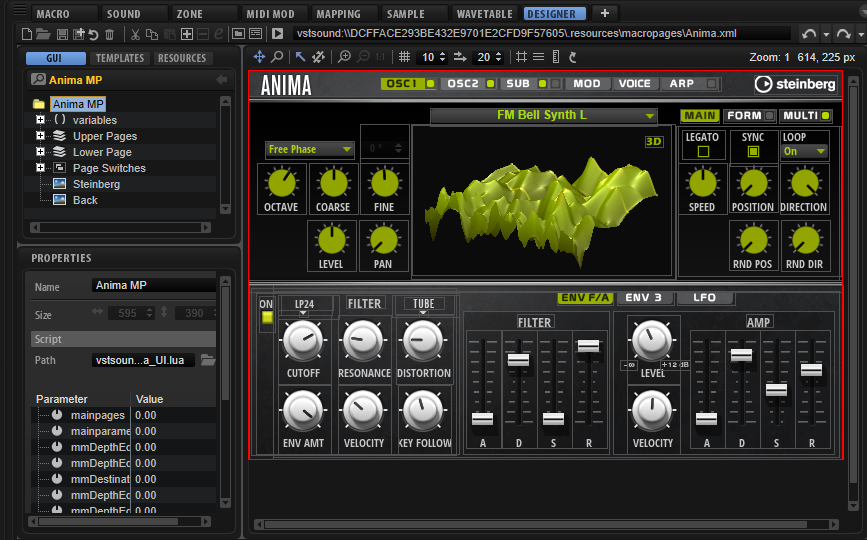Click the trash can Delete icon
The image size is (867, 540).
(x=109, y=34)
